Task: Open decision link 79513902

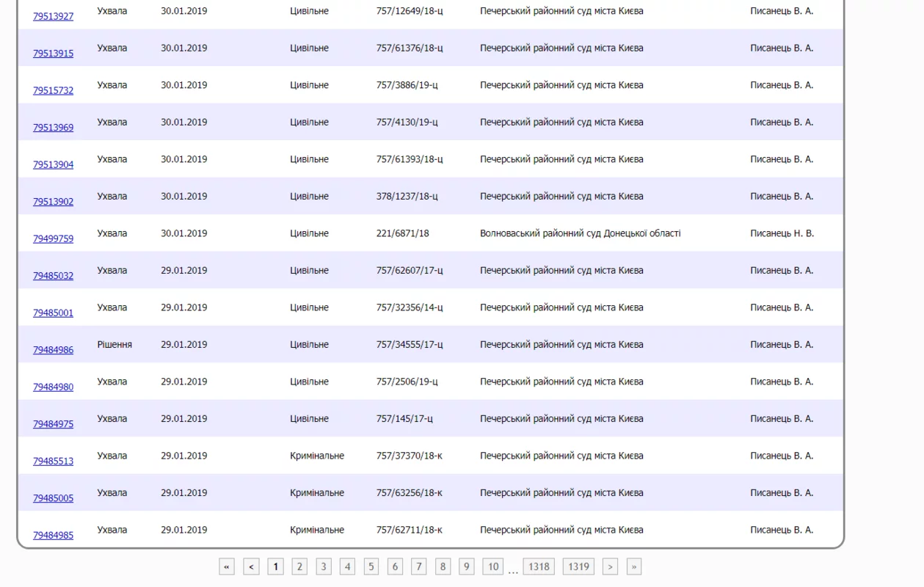Action: coord(53,202)
